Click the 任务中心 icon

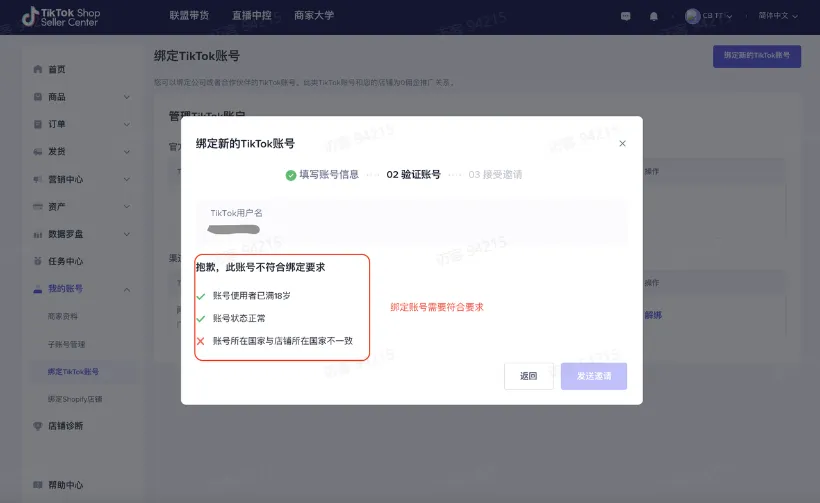tap(38, 261)
